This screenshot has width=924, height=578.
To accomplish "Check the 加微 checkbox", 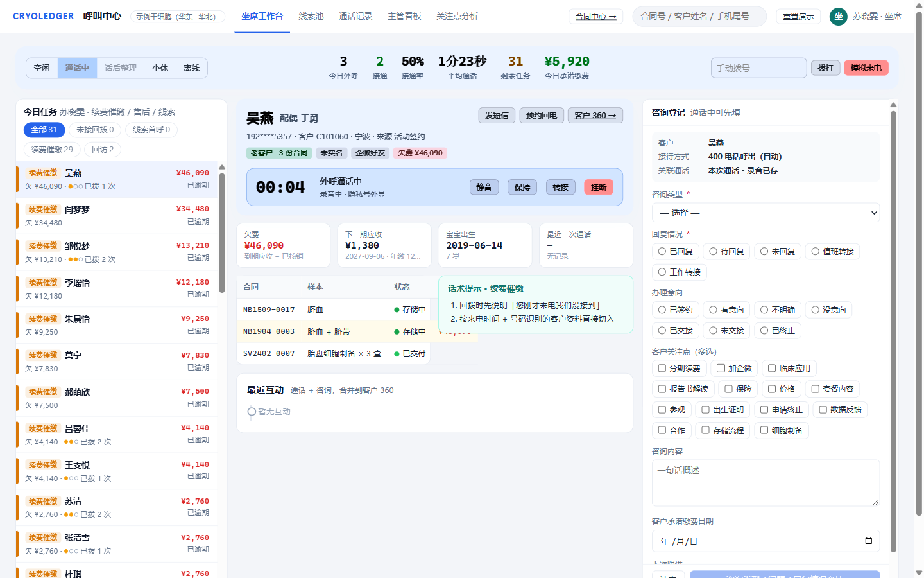I will point(721,368).
